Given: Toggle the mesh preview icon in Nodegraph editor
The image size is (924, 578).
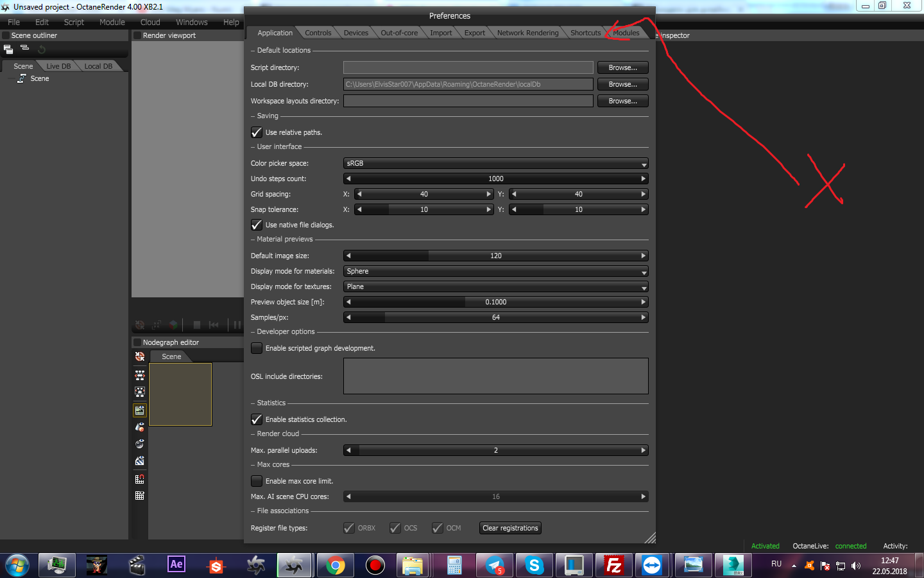Looking at the screenshot, I should pyautogui.click(x=140, y=427).
